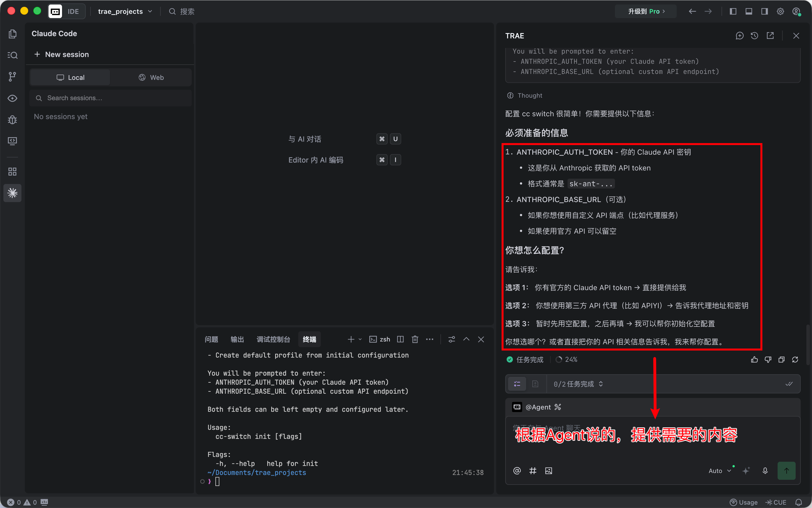This screenshot has width=812, height=508.
Task: Open the Auto model dropdown
Action: [x=720, y=471]
